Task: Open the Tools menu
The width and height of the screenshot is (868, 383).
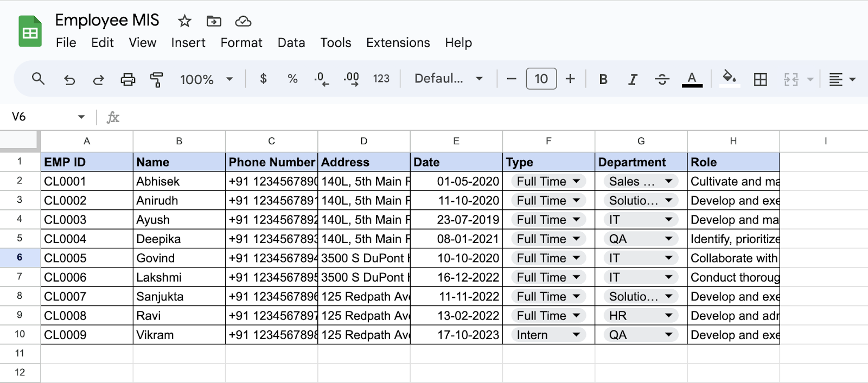Action: [336, 43]
